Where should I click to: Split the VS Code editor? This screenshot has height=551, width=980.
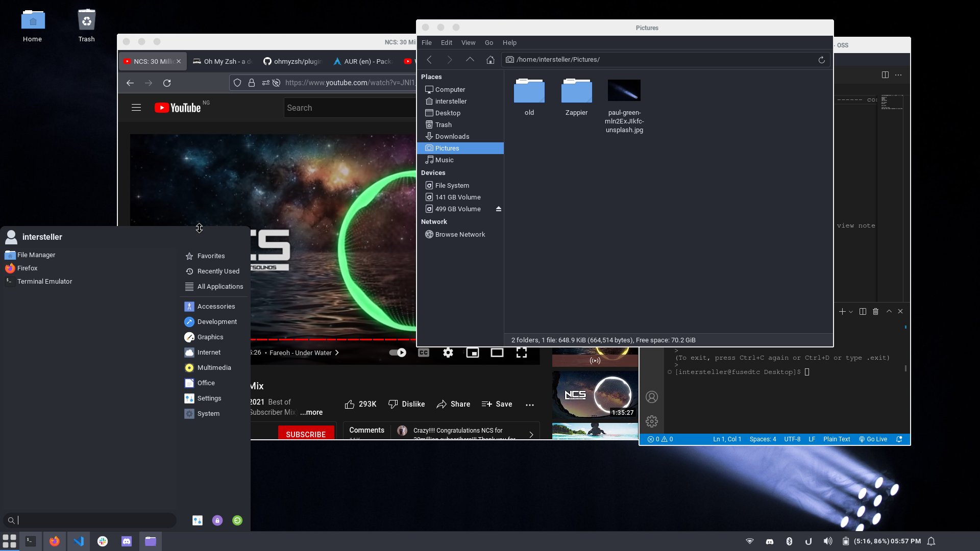point(886,74)
